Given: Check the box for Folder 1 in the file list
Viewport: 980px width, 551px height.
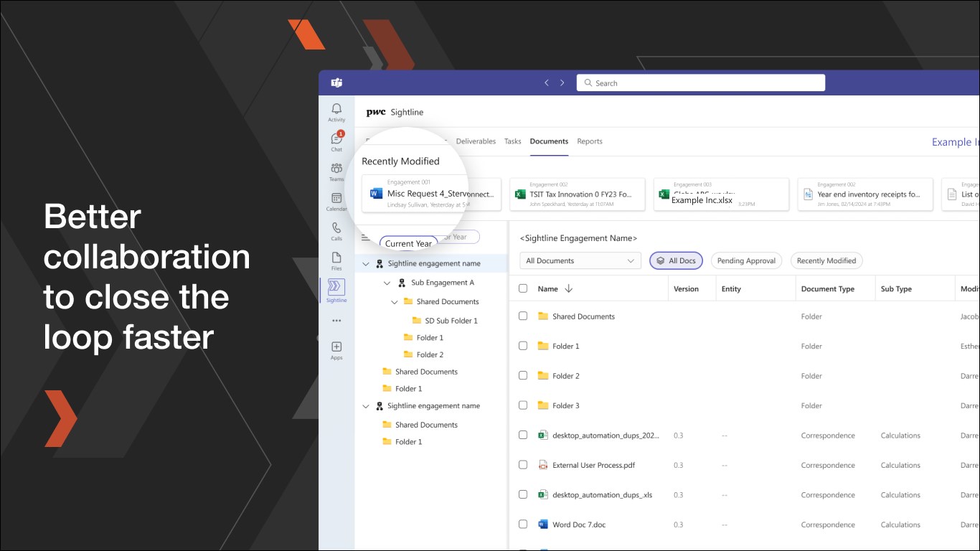Looking at the screenshot, I should click(x=523, y=346).
